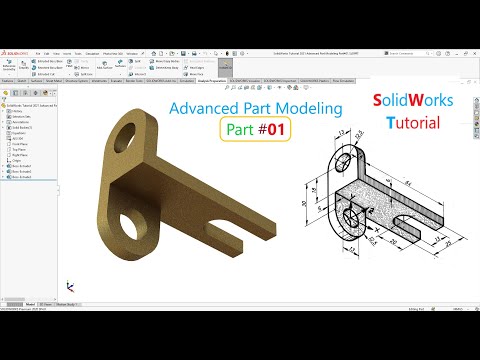Click the Revolved Boss/Base tool

pos(47,68)
